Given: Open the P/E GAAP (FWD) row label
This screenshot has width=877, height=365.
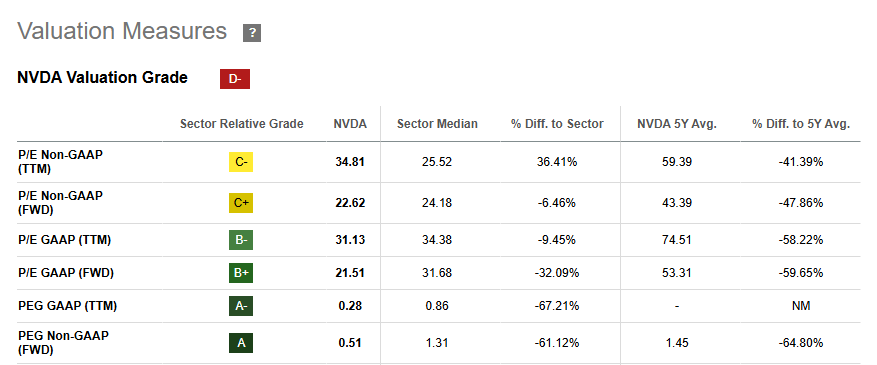Looking at the screenshot, I should 65,273.
